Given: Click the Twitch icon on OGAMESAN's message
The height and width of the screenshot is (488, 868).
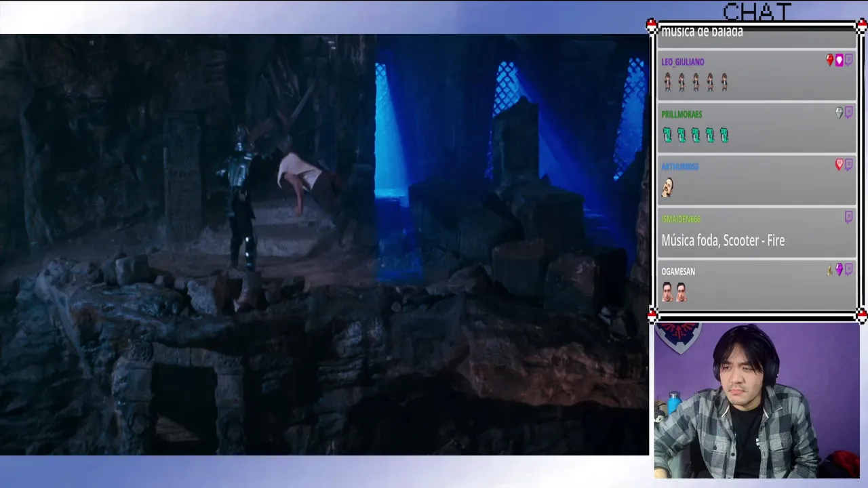Looking at the screenshot, I should click(848, 270).
